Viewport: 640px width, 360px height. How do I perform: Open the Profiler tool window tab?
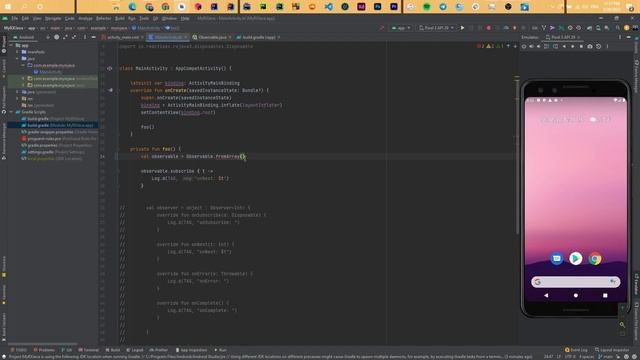[x=158, y=350]
